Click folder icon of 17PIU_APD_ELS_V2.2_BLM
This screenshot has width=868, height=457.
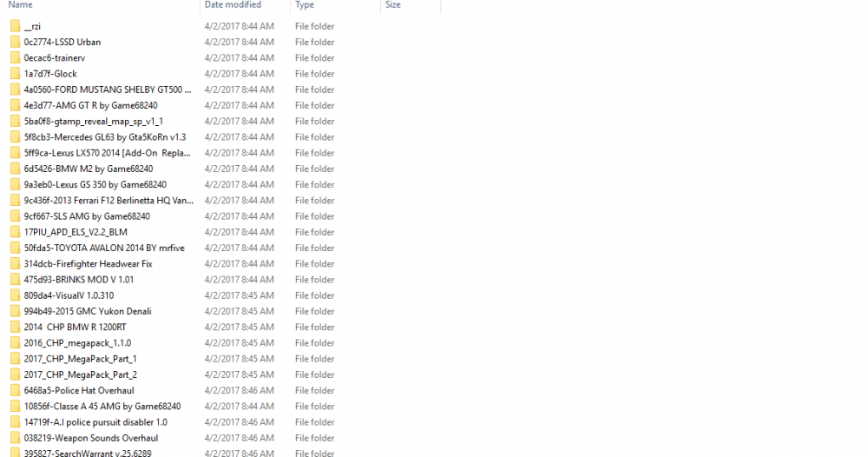pyautogui.click(x=15, y=232)
